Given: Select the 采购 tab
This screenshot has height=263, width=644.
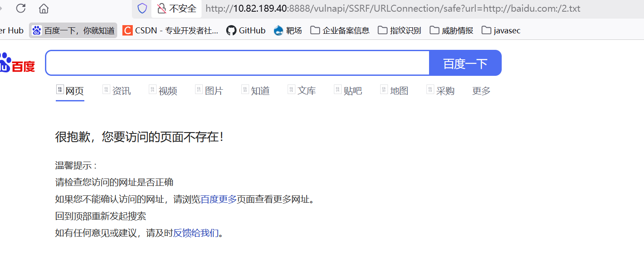Looking at the screenshot, I should 441,91.
